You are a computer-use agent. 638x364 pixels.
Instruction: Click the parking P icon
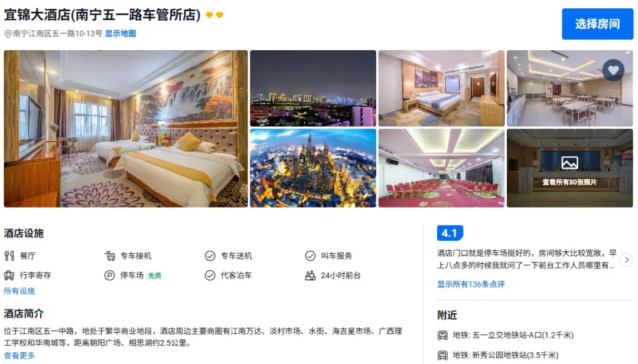tap(109, 276)
